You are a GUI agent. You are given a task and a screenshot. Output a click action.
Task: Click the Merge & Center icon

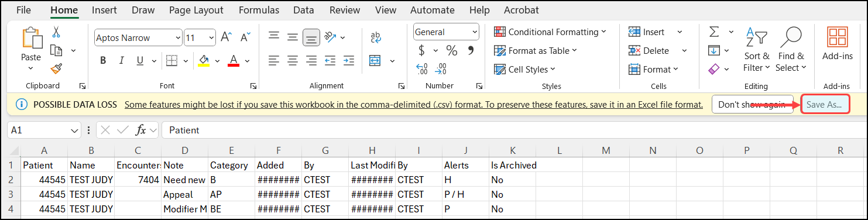coord(375,60)
